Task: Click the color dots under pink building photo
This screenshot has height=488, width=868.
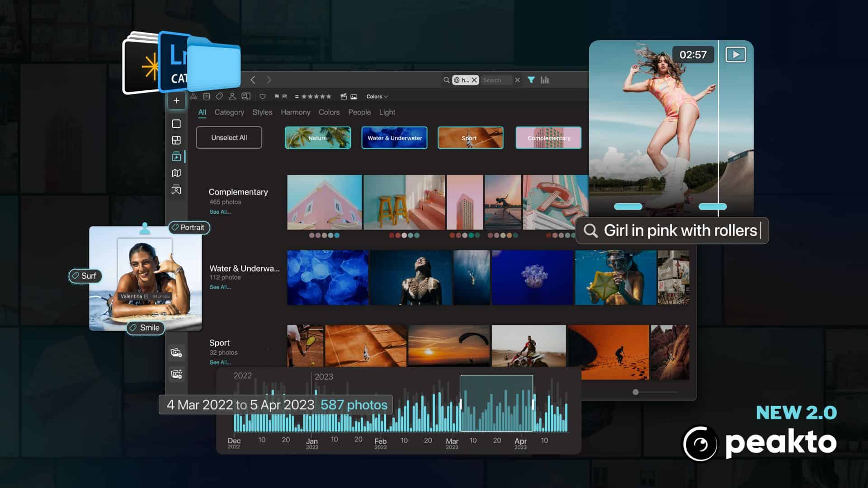Action: point(324,235)
